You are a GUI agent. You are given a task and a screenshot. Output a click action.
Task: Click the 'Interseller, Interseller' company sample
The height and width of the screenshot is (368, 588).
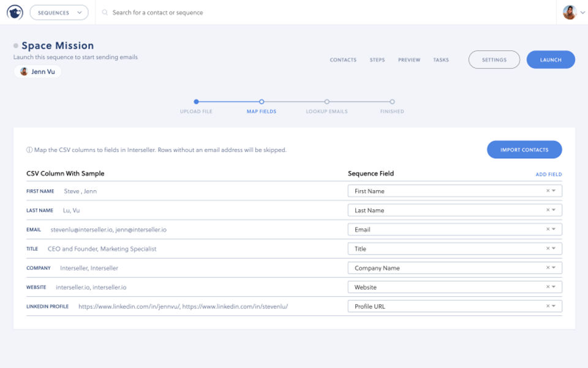point(89,268)
